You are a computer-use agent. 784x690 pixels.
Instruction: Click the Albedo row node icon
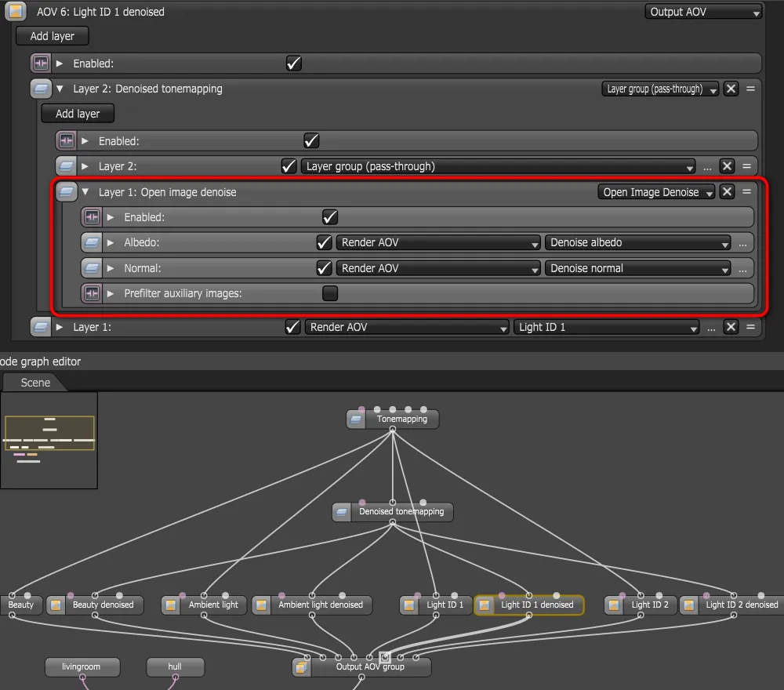click(x=92, y=243)
